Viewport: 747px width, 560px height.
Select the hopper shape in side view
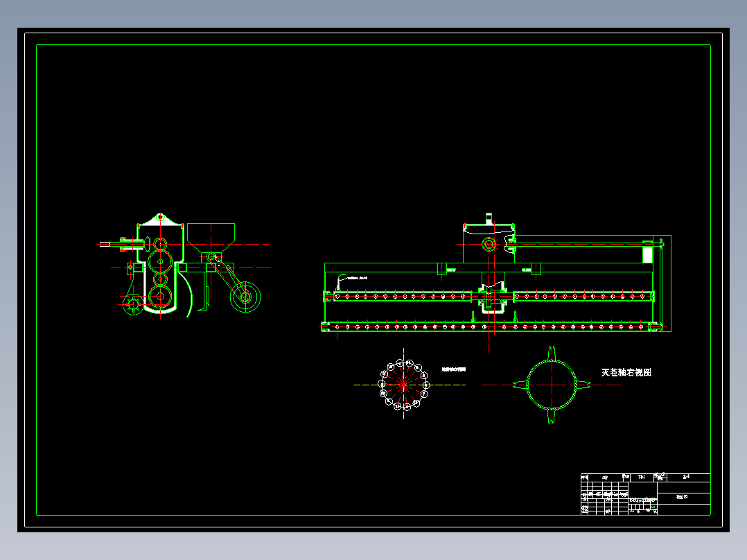tap(211, 237)
